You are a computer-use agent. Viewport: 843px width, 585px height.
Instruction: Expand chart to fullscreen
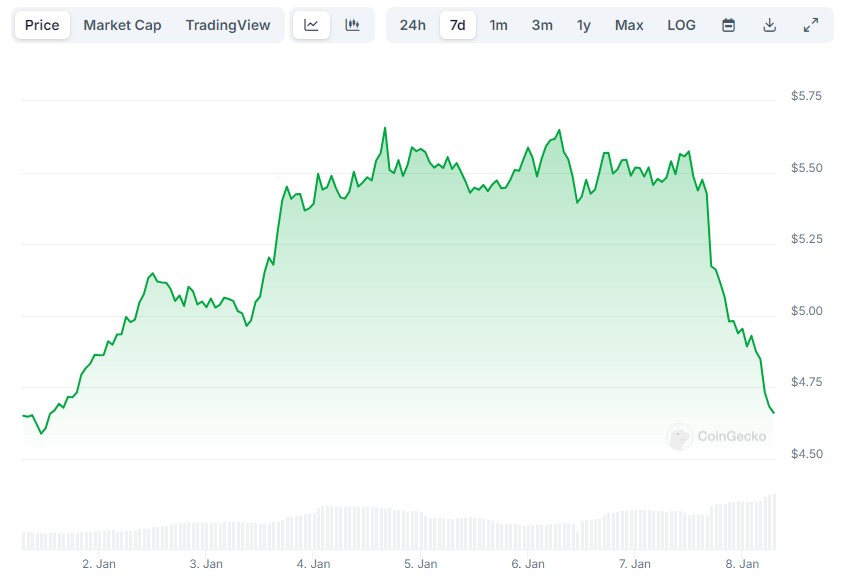(x=811, y=25)
